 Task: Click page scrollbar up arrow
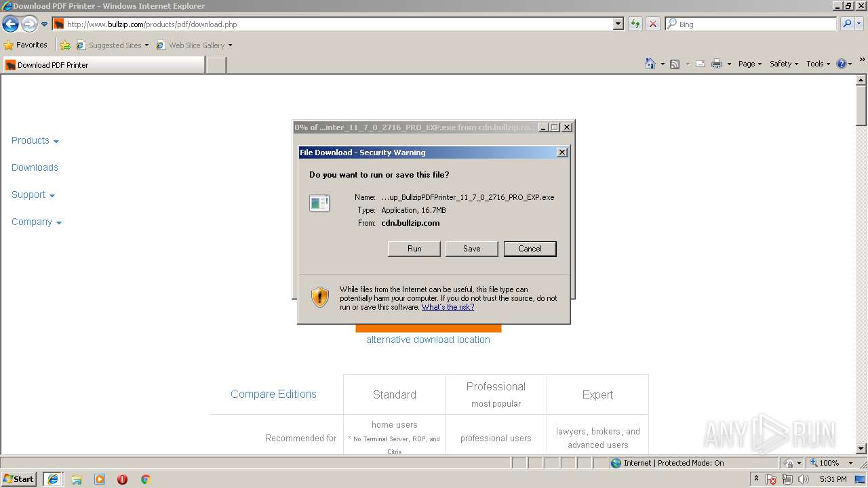coord(861,80)
